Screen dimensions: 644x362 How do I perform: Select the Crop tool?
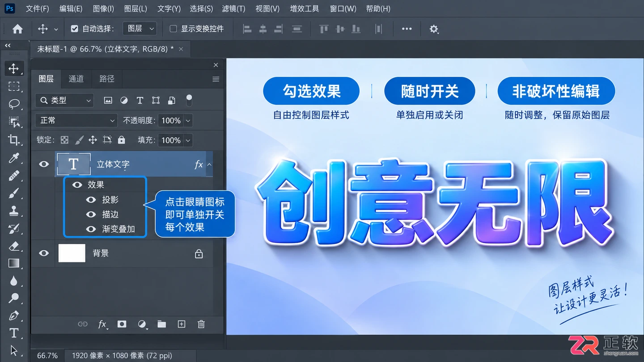tap(14, 140)
